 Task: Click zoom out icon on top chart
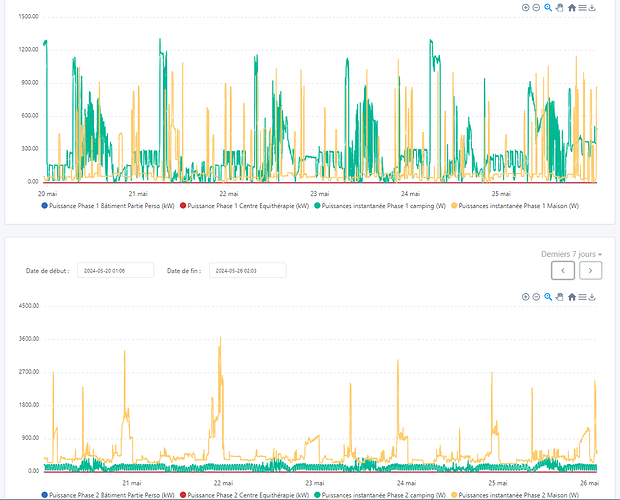537,8
